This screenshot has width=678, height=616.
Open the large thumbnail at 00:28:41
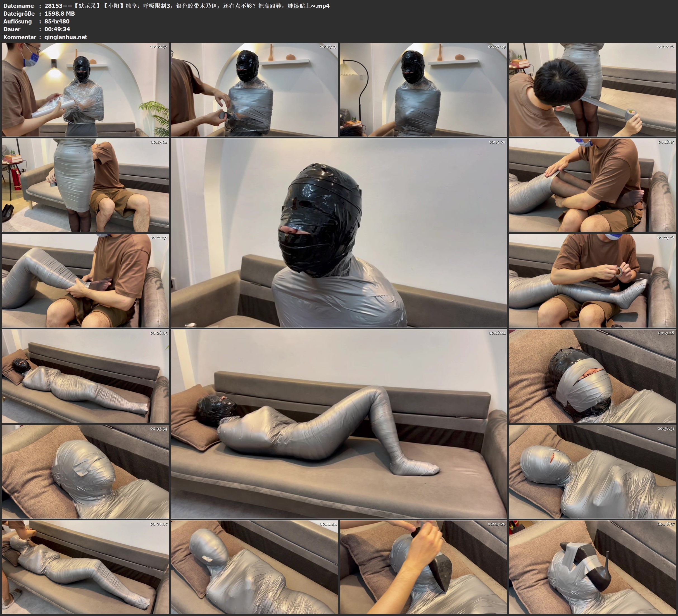[339, 424]
